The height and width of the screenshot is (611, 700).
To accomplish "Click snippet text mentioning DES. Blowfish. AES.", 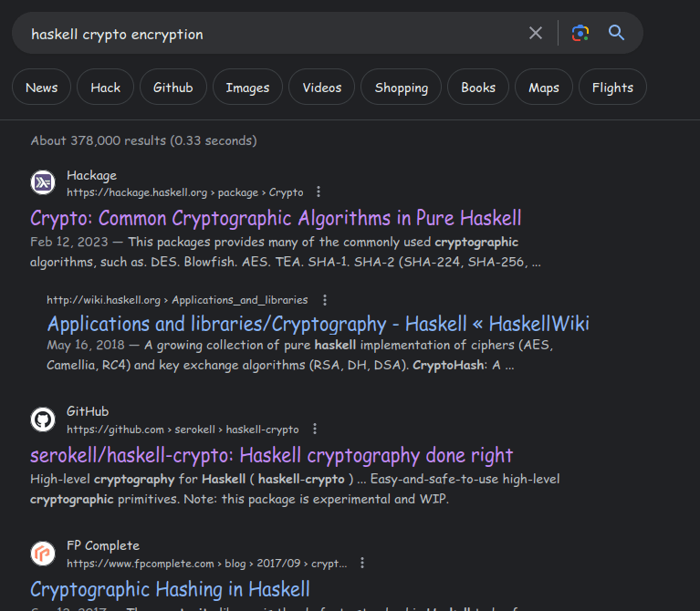I will tap(286, 262).
